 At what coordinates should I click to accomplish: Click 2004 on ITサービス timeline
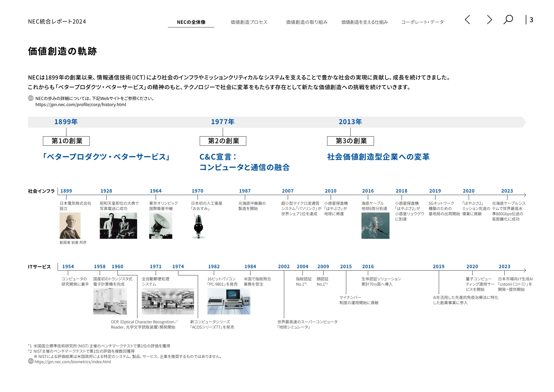pos(302,267)
